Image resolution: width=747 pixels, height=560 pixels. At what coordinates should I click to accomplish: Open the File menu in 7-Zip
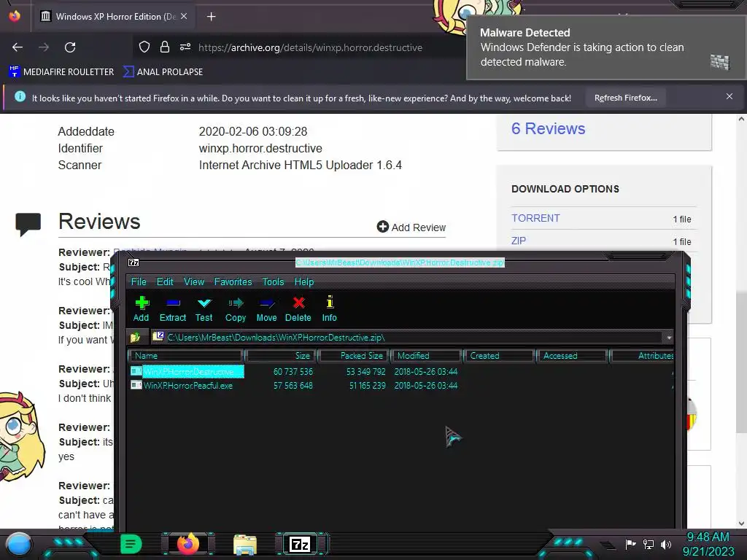[x=139, y=282]
